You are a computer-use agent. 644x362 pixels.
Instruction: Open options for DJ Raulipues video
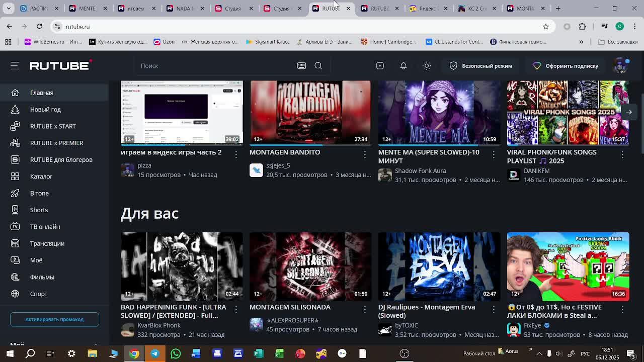(494, 310)
